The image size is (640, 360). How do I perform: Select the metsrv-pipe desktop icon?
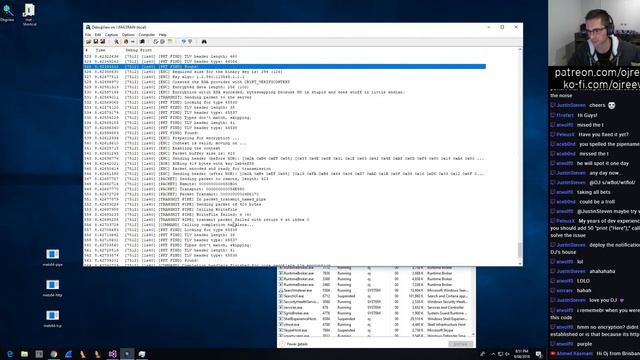(x=52, y=257)
